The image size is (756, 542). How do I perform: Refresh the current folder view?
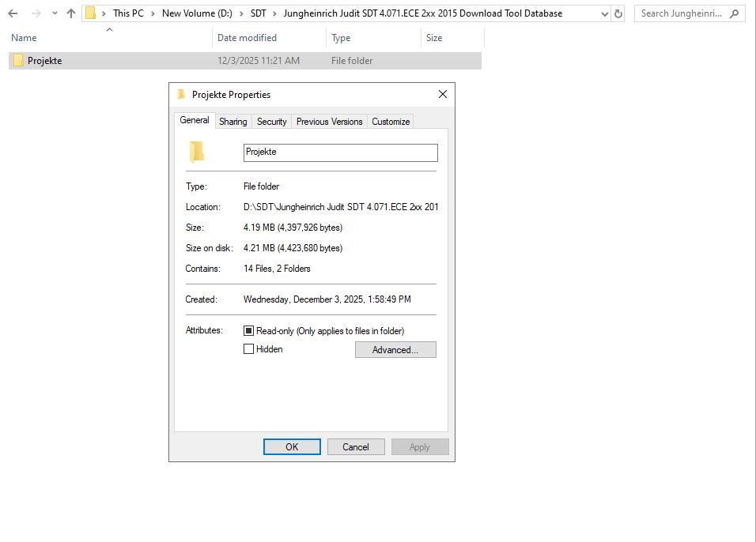[x=618, y=14]
